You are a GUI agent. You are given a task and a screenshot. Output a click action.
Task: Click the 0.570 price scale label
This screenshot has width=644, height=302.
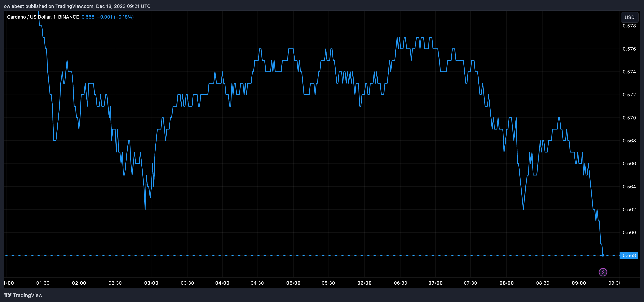click(x=629, y=118)
